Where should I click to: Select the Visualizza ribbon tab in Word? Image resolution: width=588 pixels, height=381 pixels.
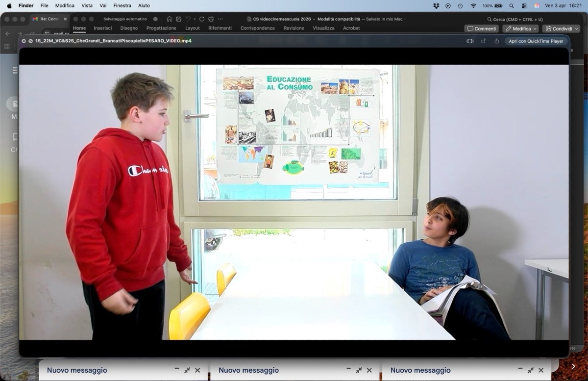[324, 28]
